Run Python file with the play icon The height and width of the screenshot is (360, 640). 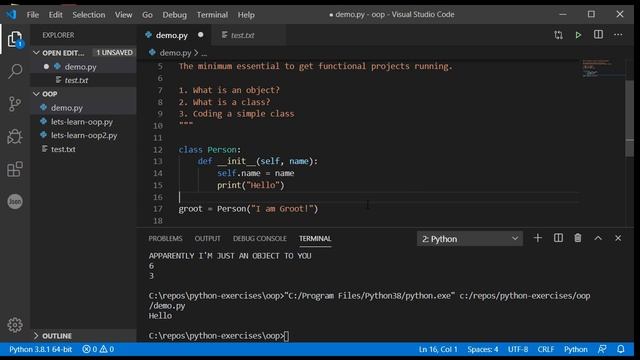click(x=578, y=35)
